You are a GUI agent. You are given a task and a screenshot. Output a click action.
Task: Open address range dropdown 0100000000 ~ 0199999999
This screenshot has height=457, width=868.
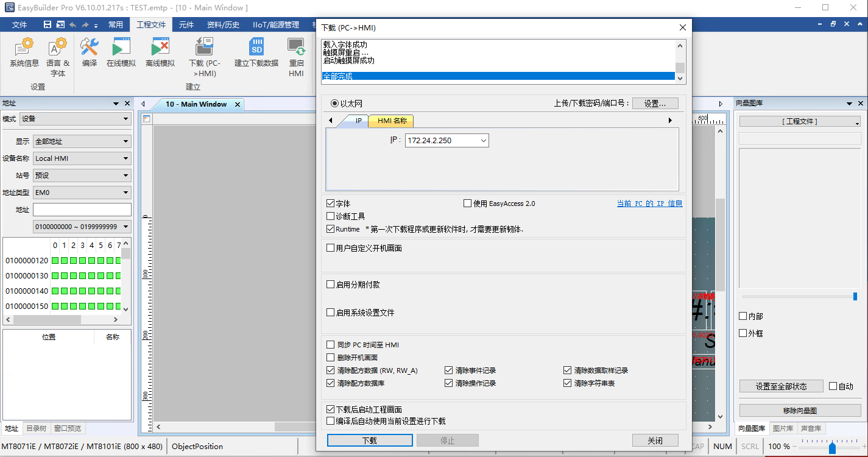pyautogui.click(x=82, y=227)
